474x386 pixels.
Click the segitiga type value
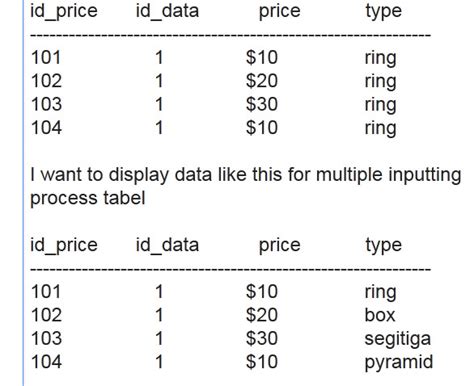click(398, 339)
